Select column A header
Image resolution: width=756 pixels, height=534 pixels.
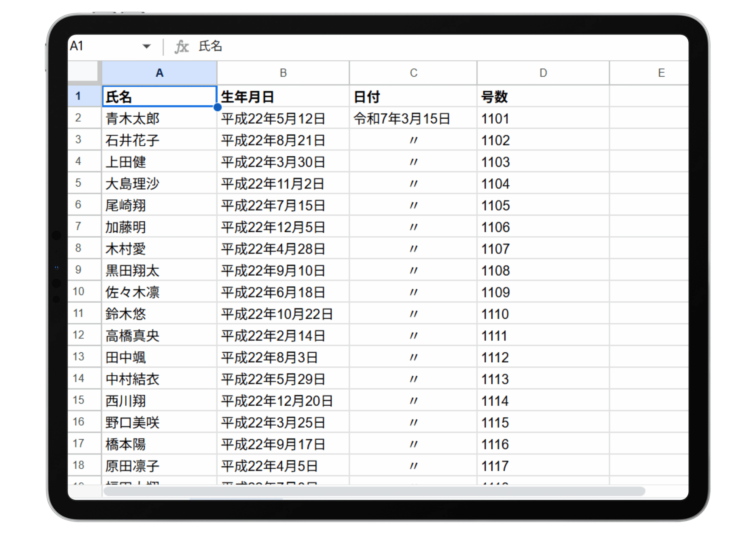coord(159,73)
